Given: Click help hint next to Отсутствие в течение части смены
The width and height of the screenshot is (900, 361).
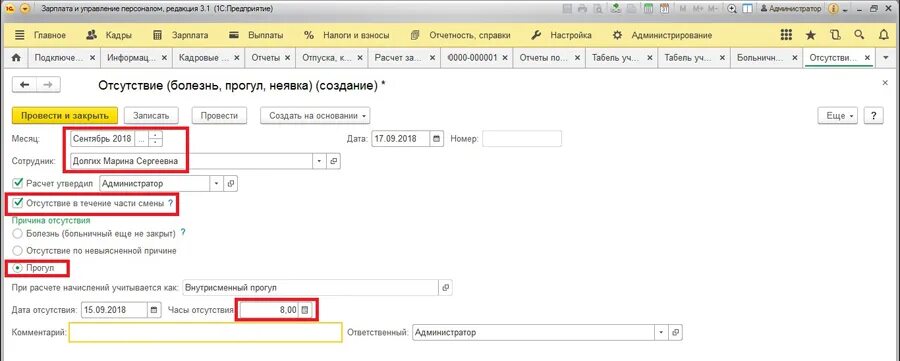Looking at the screenshot, I should pyautogui.click(x=170, y=203).
